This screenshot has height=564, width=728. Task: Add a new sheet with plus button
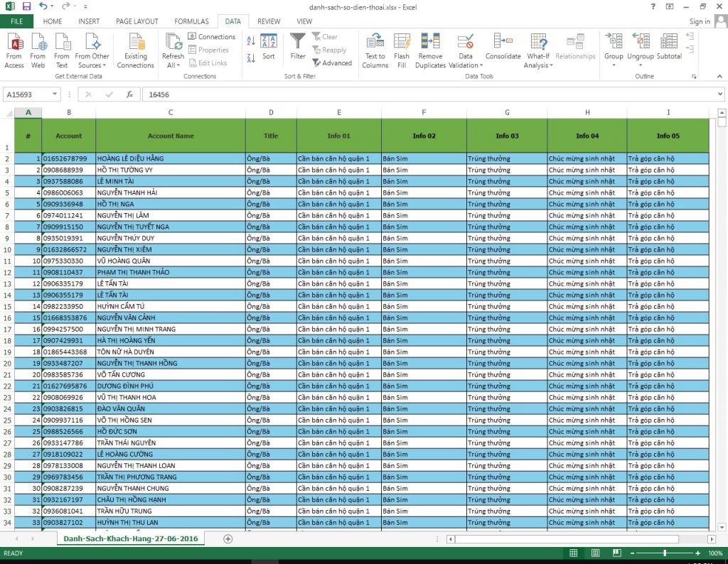pos(227,539)
